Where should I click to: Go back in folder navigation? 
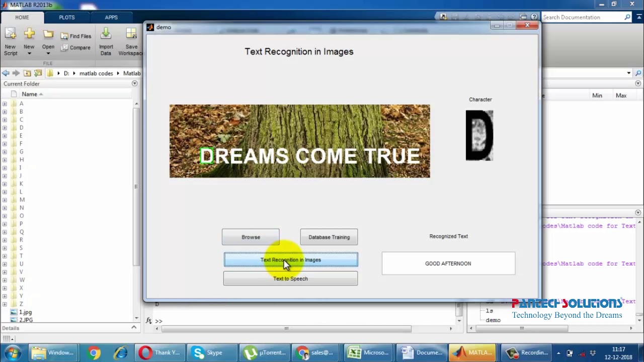pos(6,73)
